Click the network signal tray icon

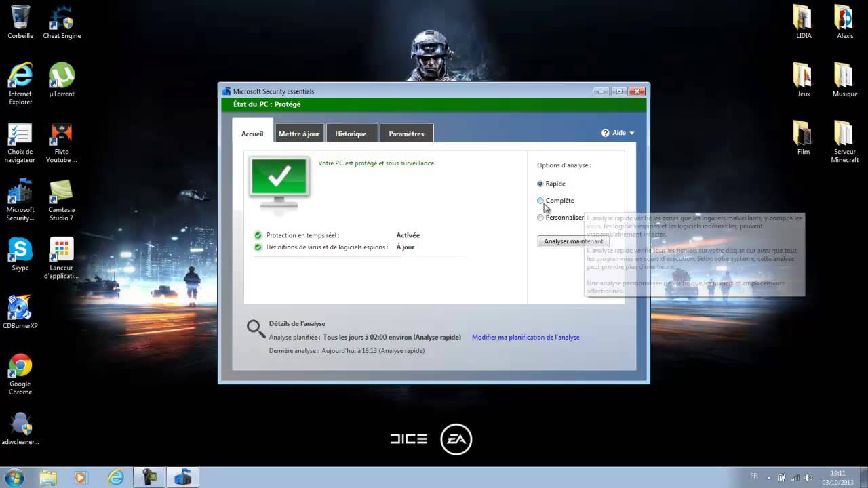point(795,477)
